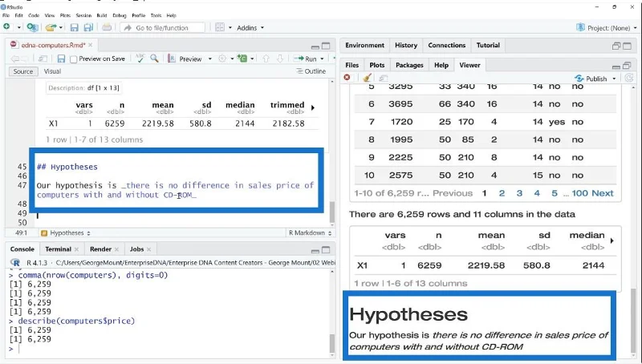Open the Tools menu
Image resolution: width=642 pixels, height=364 pixels.
tap(156, 15)
